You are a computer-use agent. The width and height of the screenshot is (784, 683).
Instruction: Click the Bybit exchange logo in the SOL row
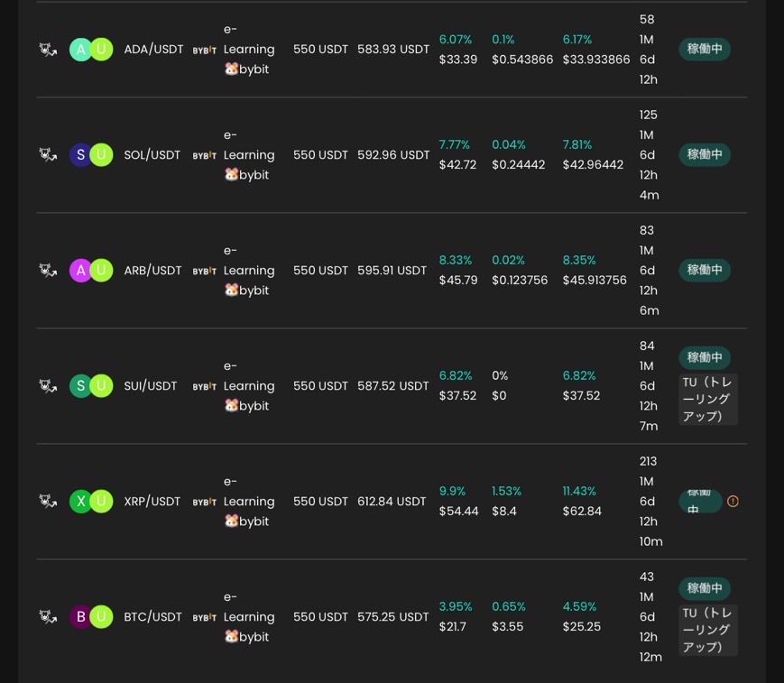pyautogui.click(x=205, y=156)
